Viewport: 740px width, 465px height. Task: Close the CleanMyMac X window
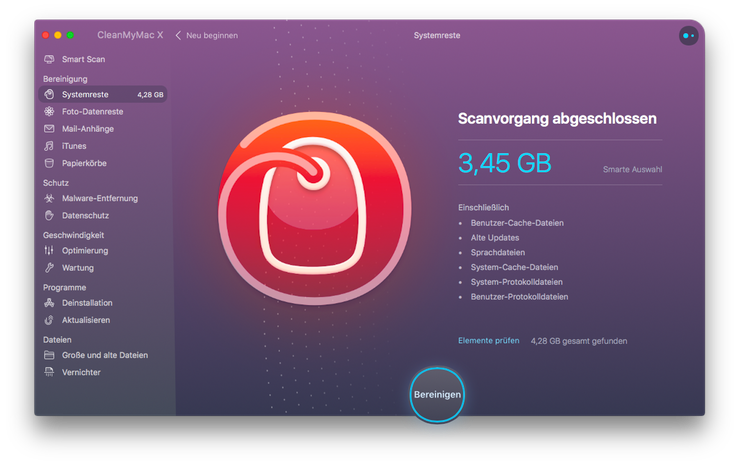46,35
